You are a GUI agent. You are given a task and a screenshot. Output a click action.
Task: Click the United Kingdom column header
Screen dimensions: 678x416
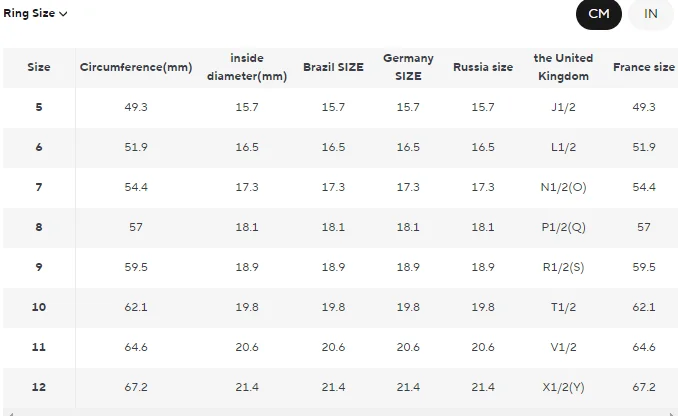(x=563, y=67)
